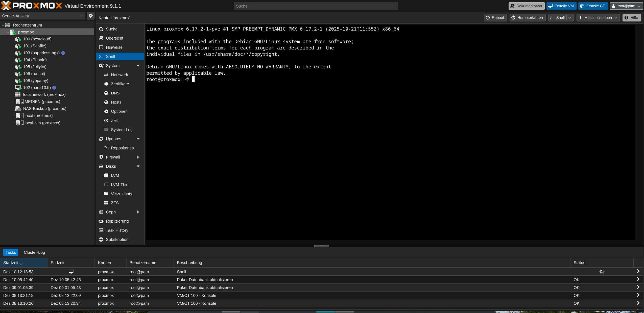Open the Massenaktionen dropdown

[598, 18]
